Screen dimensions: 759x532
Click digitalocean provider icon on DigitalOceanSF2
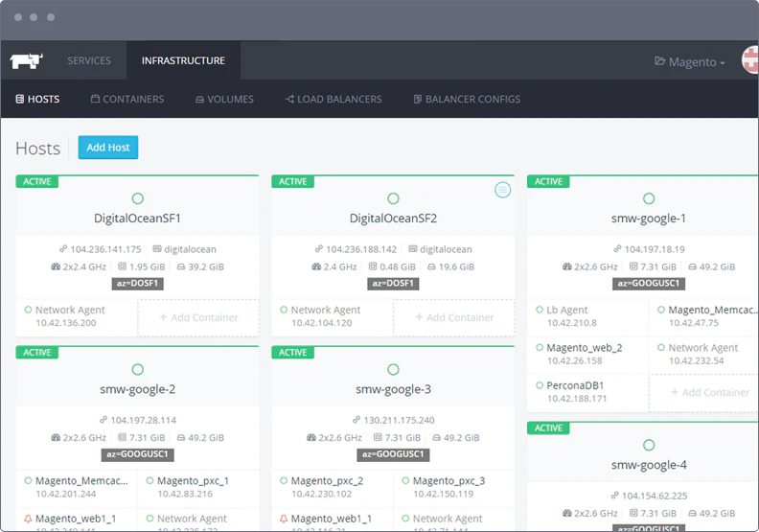(413, 249)
